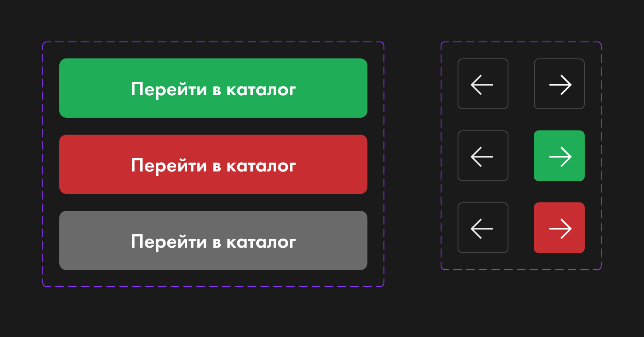Image resolution: width=644 pixels, height=337 pixels.
Task: Click left arrow beside the outlined right arrow
Action: pyautogui.click(x=483, y=84)
